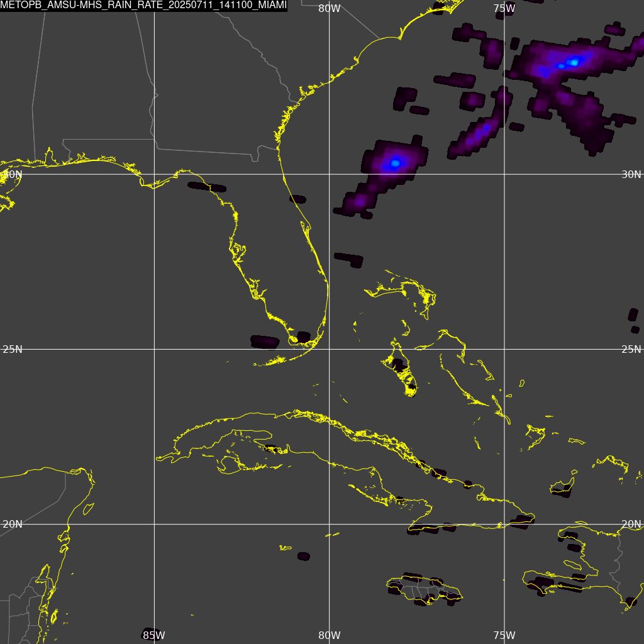Image resolution: width=644 pixels, height=644 pixels.
Task: Click the 85W label at bottom edge
Action: [x=154, y=635]
